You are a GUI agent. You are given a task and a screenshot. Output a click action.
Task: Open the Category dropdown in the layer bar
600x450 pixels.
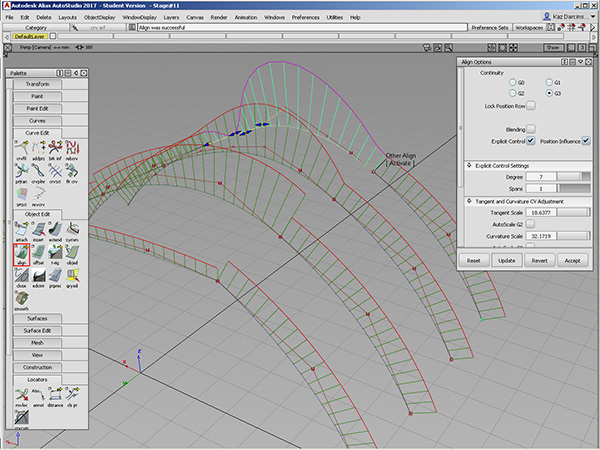36,28
